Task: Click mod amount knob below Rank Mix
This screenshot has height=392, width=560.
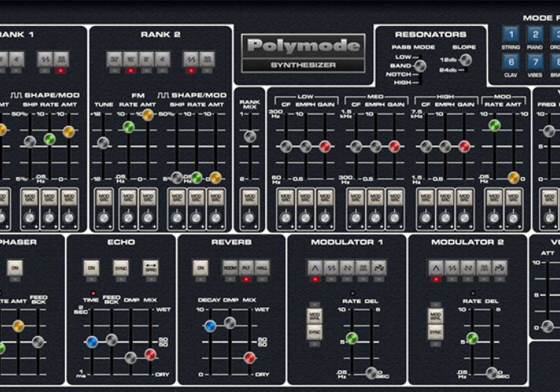Action: click(x=249, y=218)
